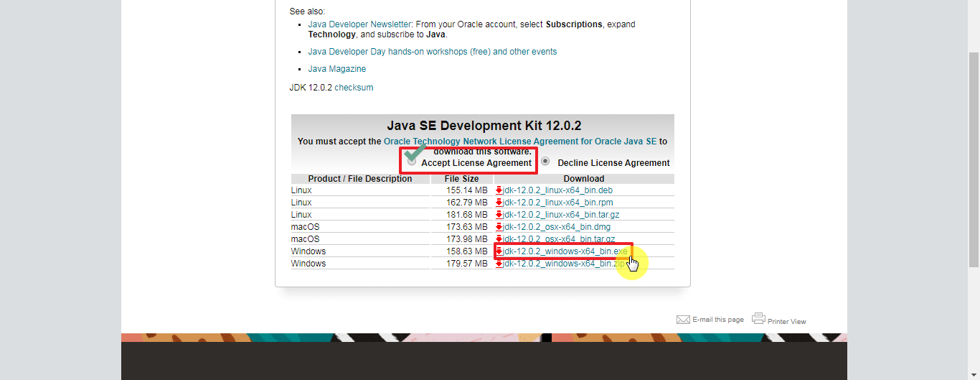Open Java Magazine link

(337, 69)
